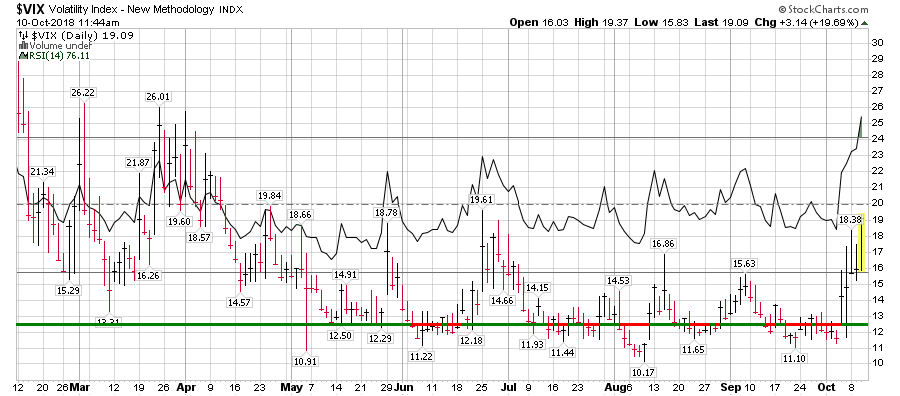The width and height of the screenshot is (900, 396).
Task: Click the 19.61 high price label
Action: coord(482,199)
